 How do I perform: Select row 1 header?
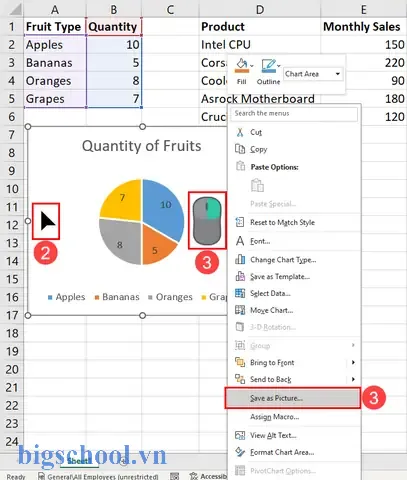[12, 27]
